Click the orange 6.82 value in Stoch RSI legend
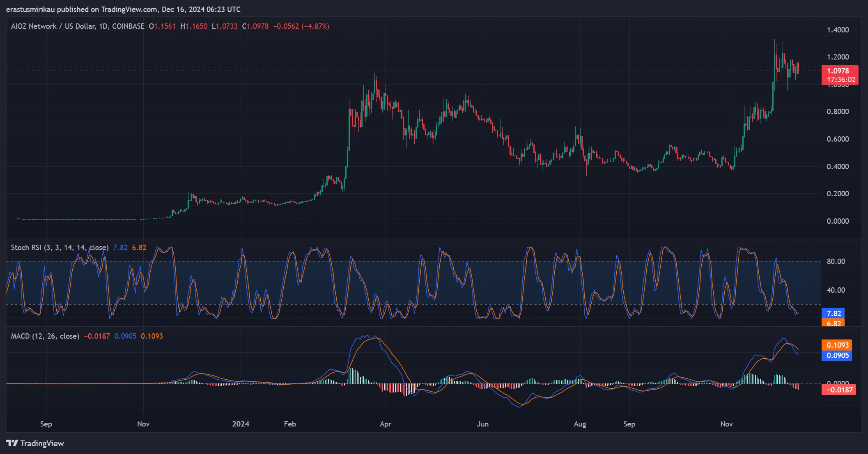The width and height of the screenshot is (868, 454). click(139, 248)
